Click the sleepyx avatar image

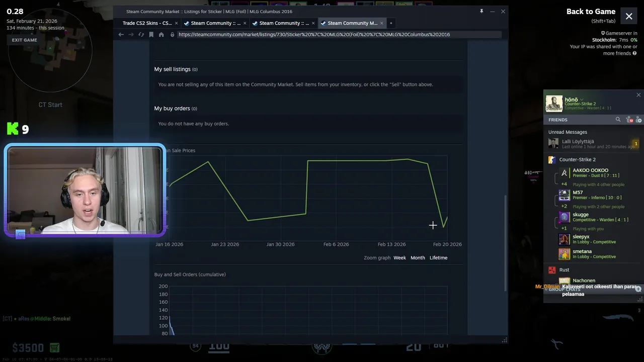565,239
